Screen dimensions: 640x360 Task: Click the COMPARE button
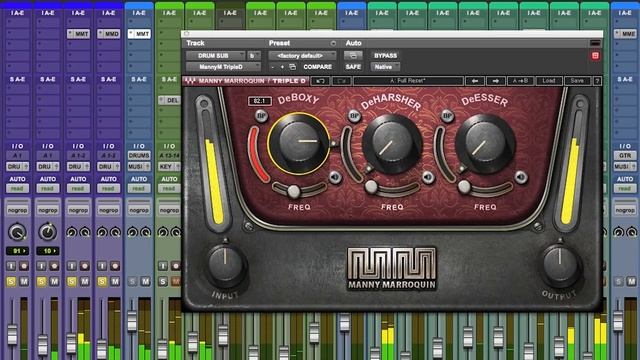click(318, 67)
